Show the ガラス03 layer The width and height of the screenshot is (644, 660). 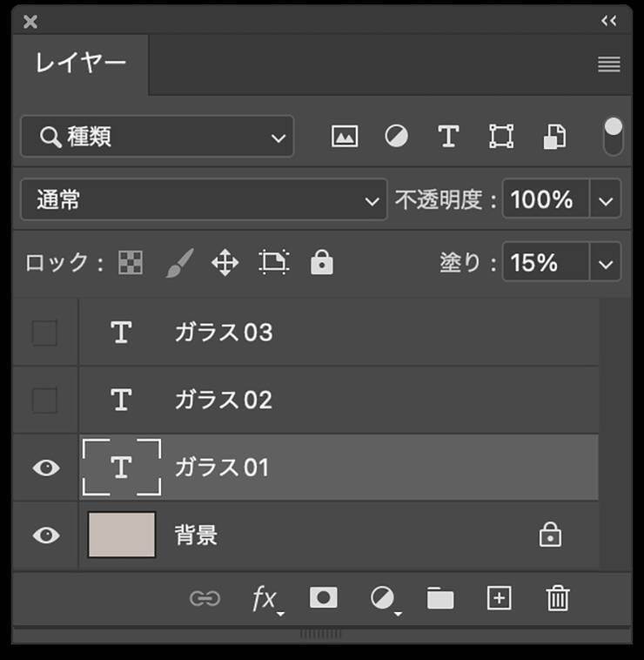(44, 333)
